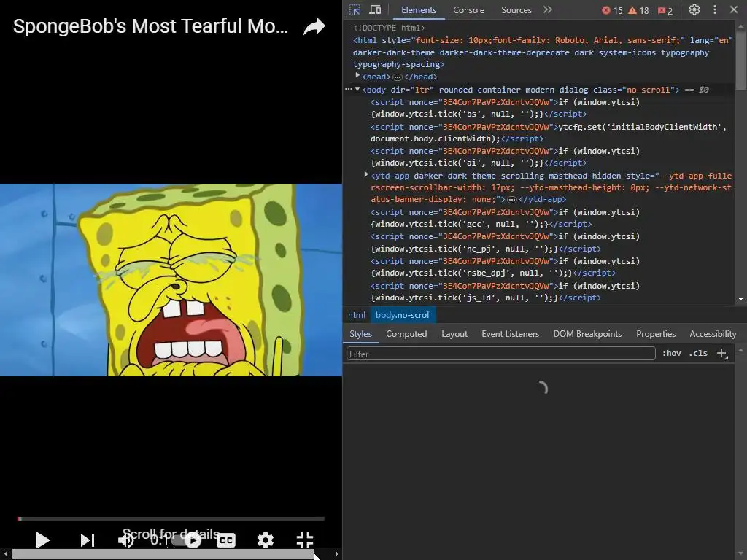The image size is (747, 560).
Task: Expand the ytd-app contents ellipsis
Action: (512, 200)
